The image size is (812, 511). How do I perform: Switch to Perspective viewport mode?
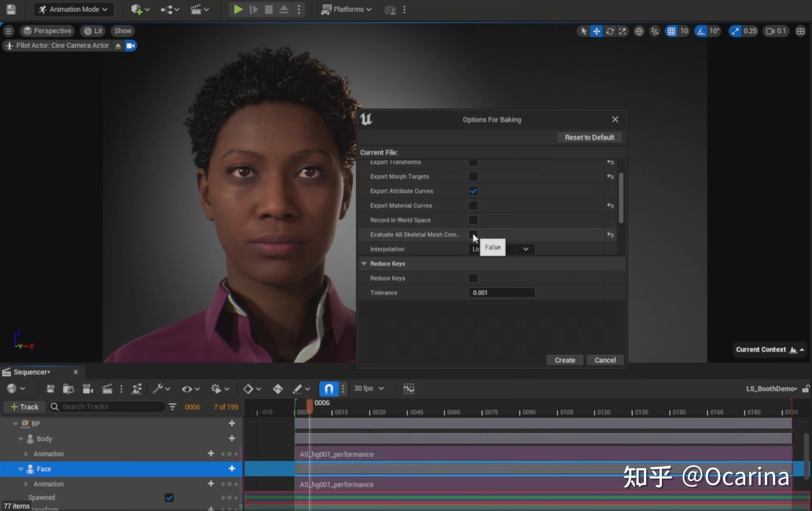(47, 31)
